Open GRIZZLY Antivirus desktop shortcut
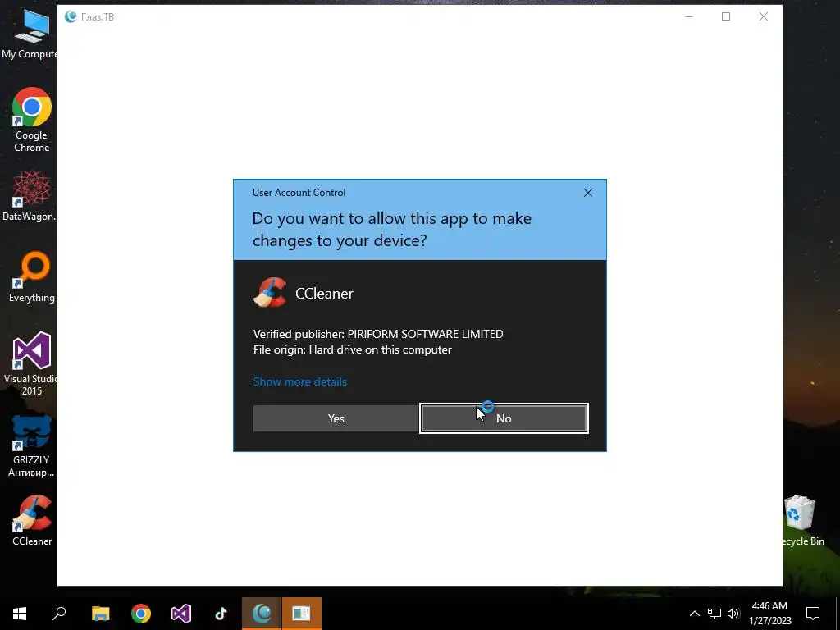Viewport: 840px width, 630px height. pos(32,445)
